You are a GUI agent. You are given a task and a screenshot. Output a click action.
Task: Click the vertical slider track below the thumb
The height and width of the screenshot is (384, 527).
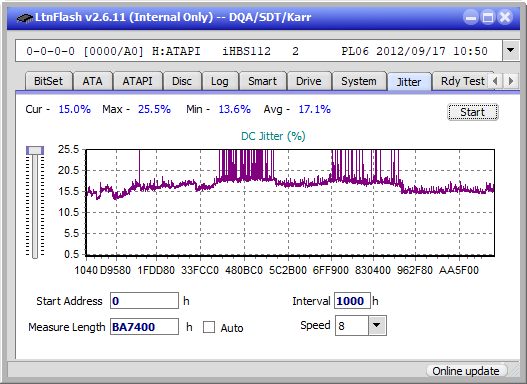point(35,207)
